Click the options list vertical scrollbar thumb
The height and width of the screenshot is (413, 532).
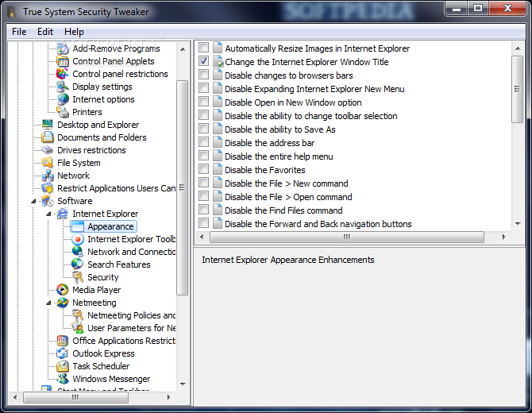click(518, 89)
